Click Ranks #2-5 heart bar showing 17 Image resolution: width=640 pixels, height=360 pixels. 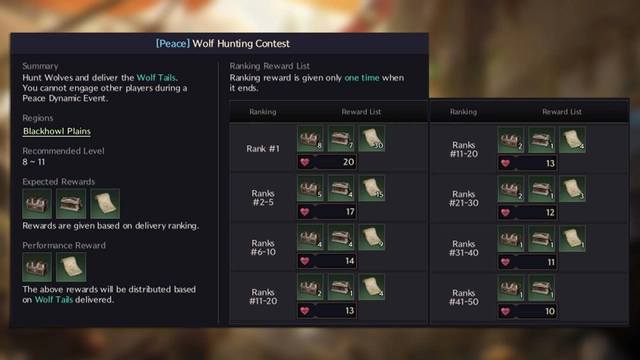click(x=327, y=212)
